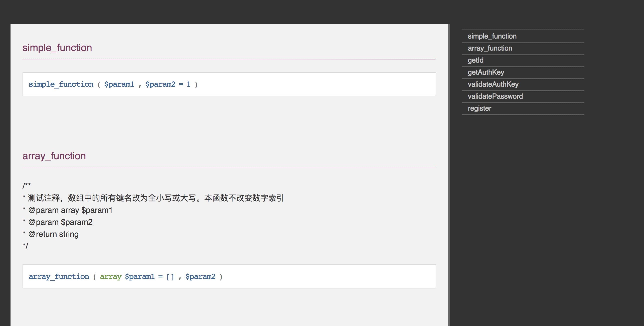Click green array type hint keyword
This screenshot has height=326, width=644.
click(x=110, y=277)
